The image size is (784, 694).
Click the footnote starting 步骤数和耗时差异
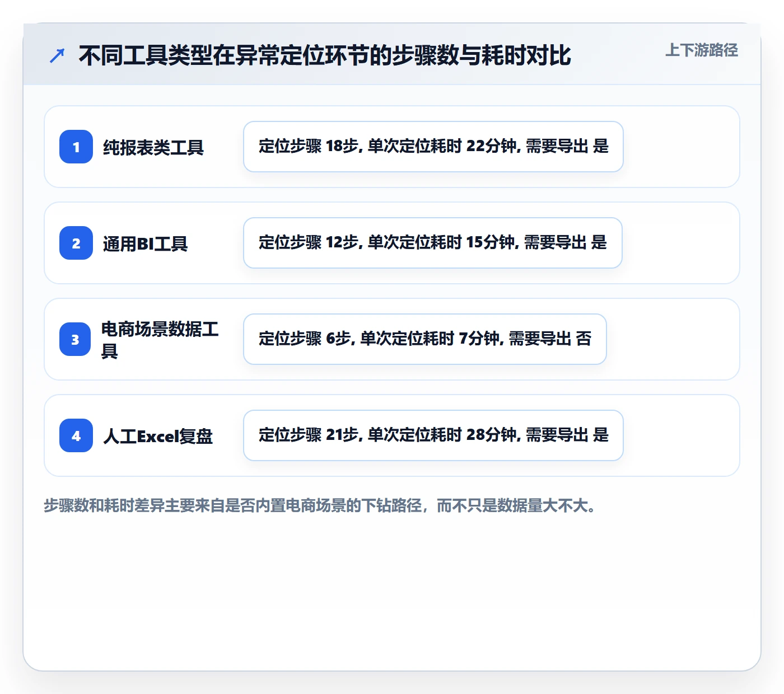pos(320,505)
